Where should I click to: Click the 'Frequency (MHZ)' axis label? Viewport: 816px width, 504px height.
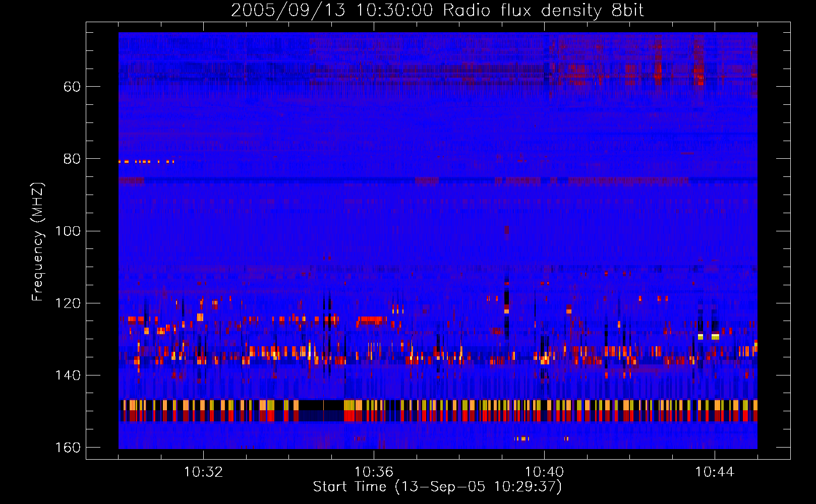(x=38, y=241)
